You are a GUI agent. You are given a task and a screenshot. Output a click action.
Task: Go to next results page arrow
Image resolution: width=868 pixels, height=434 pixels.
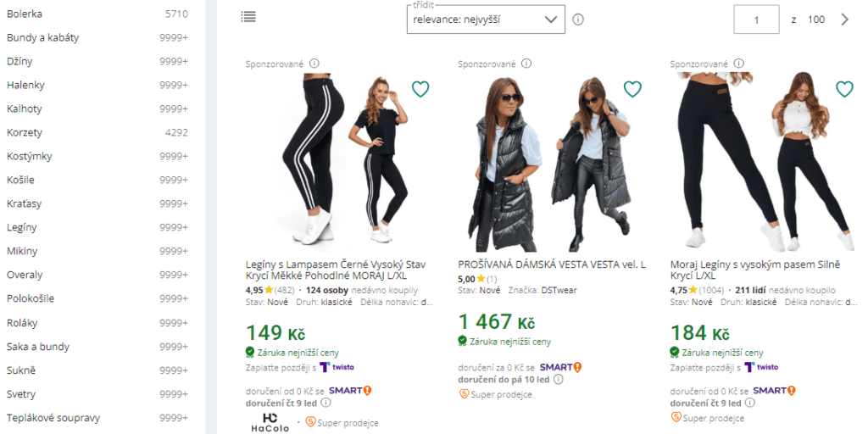(844, 19)
